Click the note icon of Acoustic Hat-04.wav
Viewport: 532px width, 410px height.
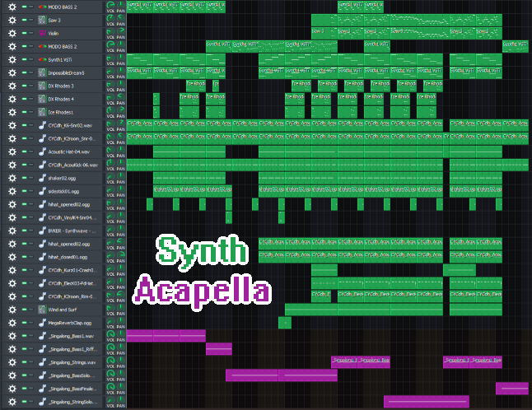(x=42, y=151)
